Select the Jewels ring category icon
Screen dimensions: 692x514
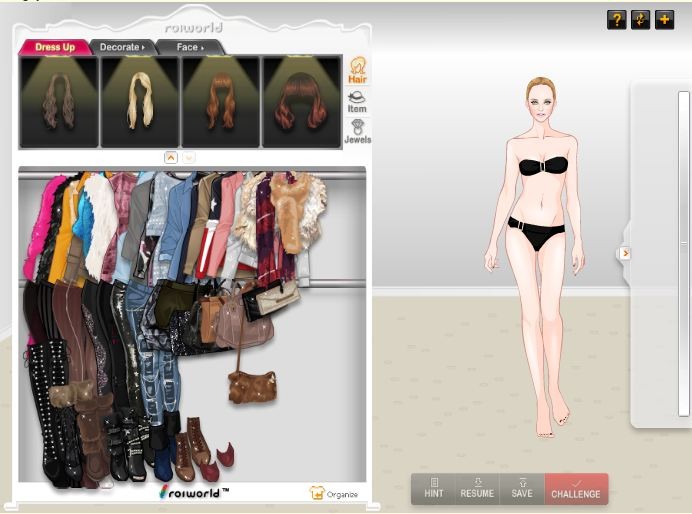point(357,132)
